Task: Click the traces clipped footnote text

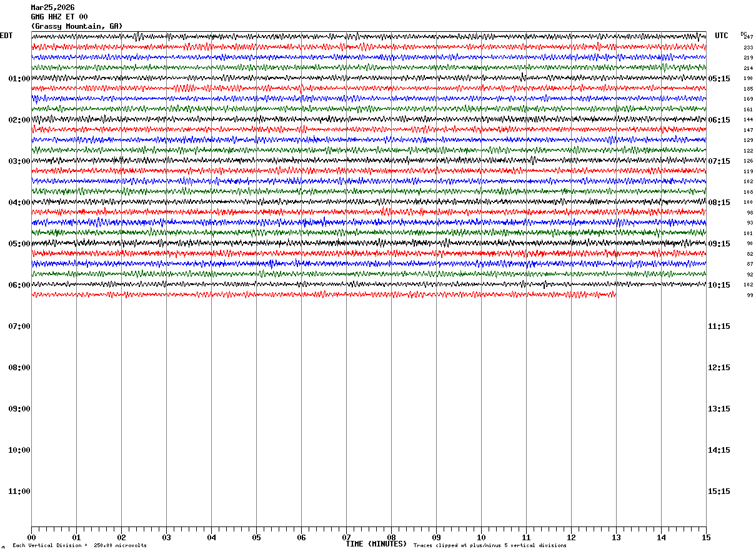Action: pos(490,545)
